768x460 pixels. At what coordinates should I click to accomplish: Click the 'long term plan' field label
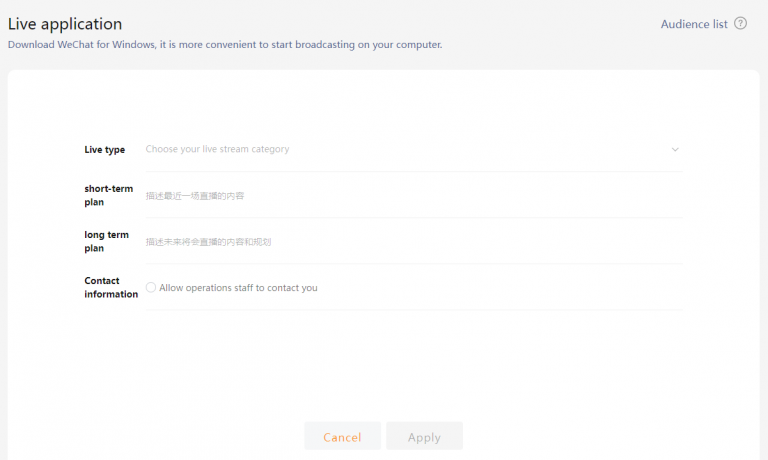[x=106, y=241]
